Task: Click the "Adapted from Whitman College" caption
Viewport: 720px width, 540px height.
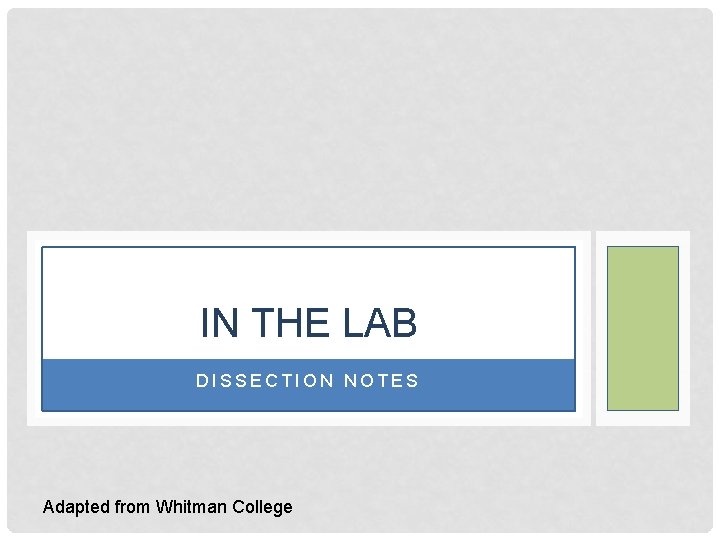Action: coord(168,507)
